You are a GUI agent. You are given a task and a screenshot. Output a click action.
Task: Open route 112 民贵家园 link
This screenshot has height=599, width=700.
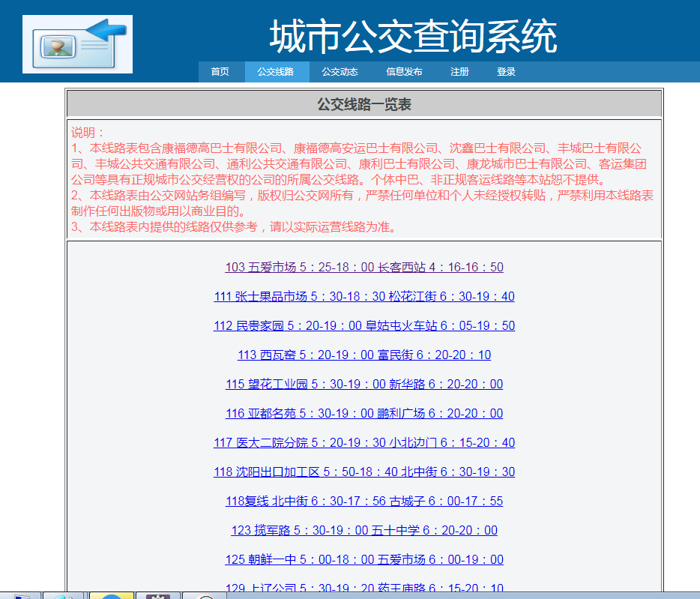[x=364, y=325]
